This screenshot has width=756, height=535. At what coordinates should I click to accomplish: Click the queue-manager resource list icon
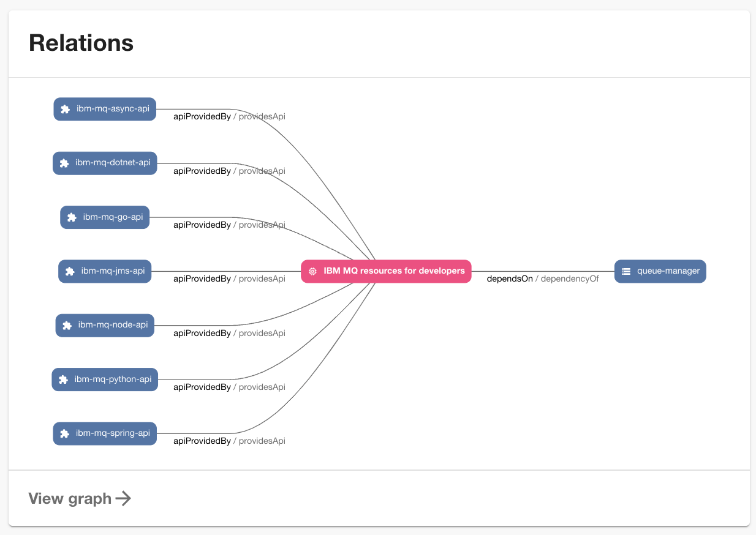point(626,271)
